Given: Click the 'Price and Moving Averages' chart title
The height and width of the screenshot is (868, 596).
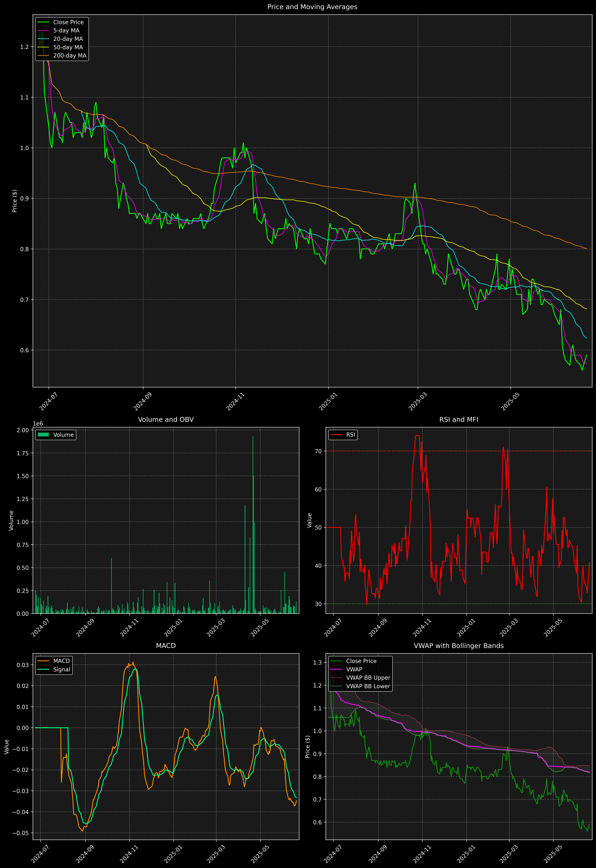Looking at the screenshot, I should pyautogui.click(x=312, y=7).
